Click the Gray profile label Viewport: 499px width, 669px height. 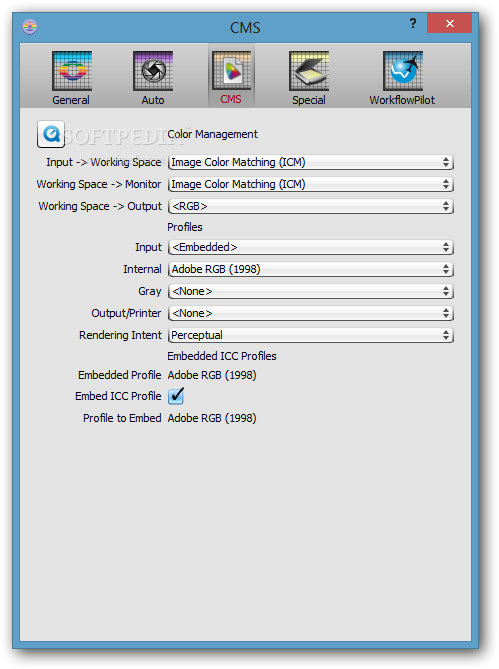pos(150,291)
